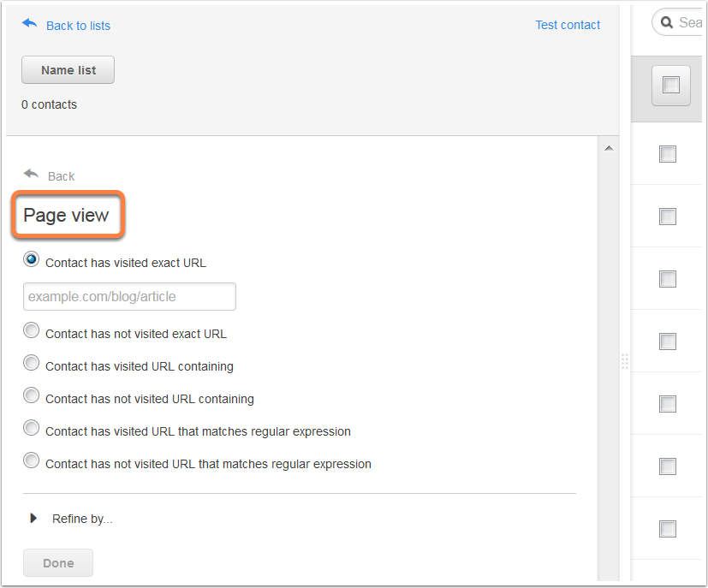Focus the example.com/blog/article URL field

coord(129,296)
